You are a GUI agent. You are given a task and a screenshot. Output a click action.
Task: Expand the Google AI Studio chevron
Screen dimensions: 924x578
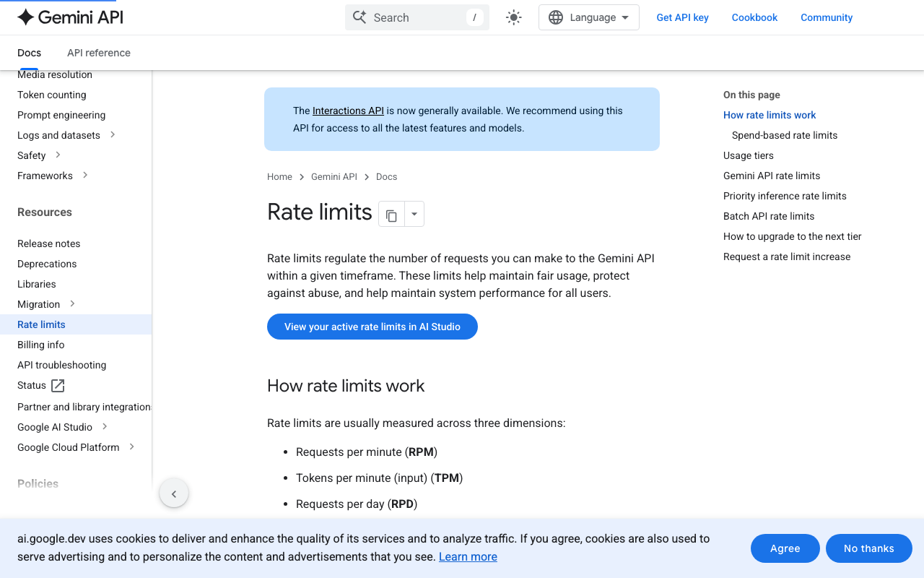[105, 426]
